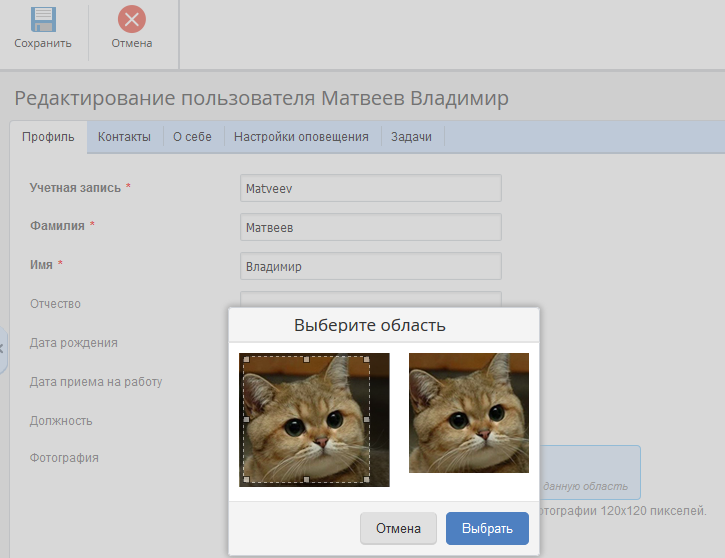Click the Фамилия field with Матвеев
725x558 pixels.
pos(370,228)
